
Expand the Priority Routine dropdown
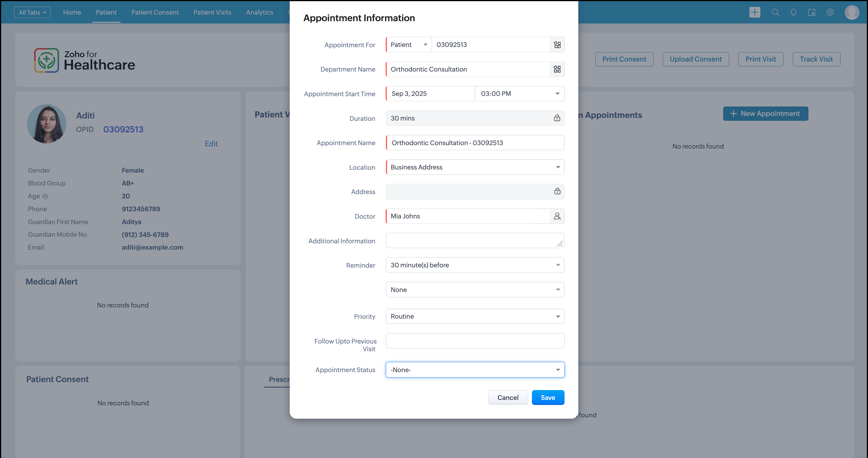point(475,316)
